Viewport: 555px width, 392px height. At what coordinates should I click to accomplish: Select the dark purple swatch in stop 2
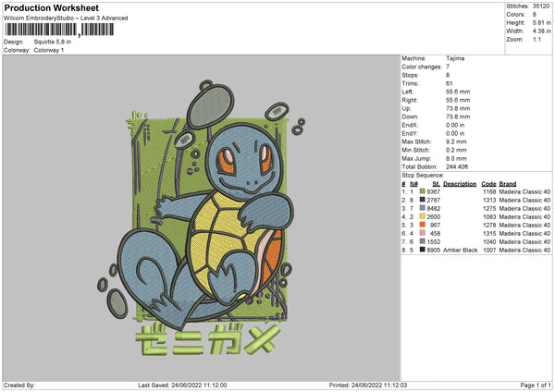click(x=423, y=200)
